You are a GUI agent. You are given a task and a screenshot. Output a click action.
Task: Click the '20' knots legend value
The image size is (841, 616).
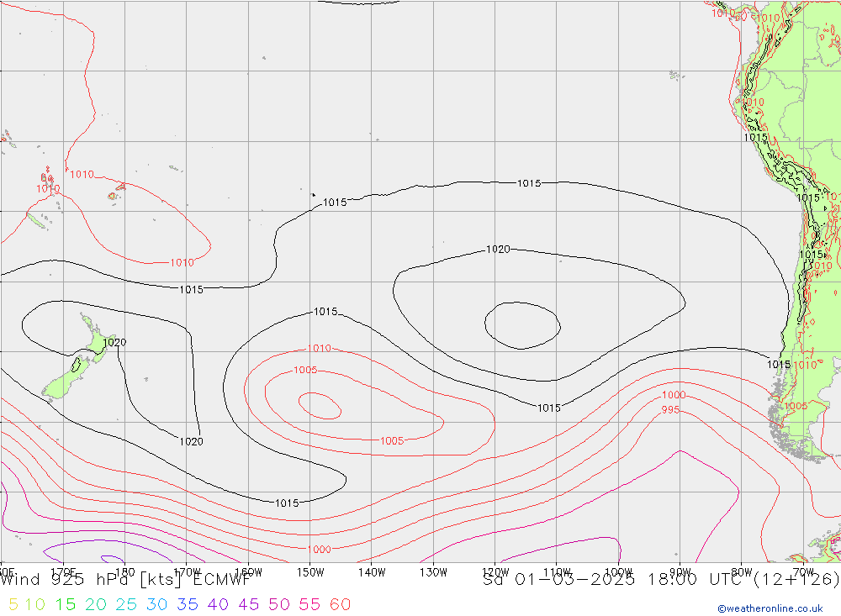coord(96,605)
